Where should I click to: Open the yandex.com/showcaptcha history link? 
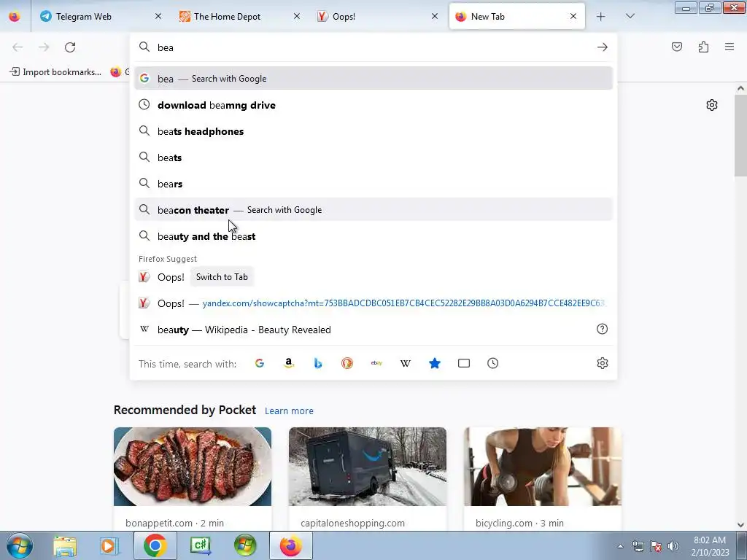373,303
